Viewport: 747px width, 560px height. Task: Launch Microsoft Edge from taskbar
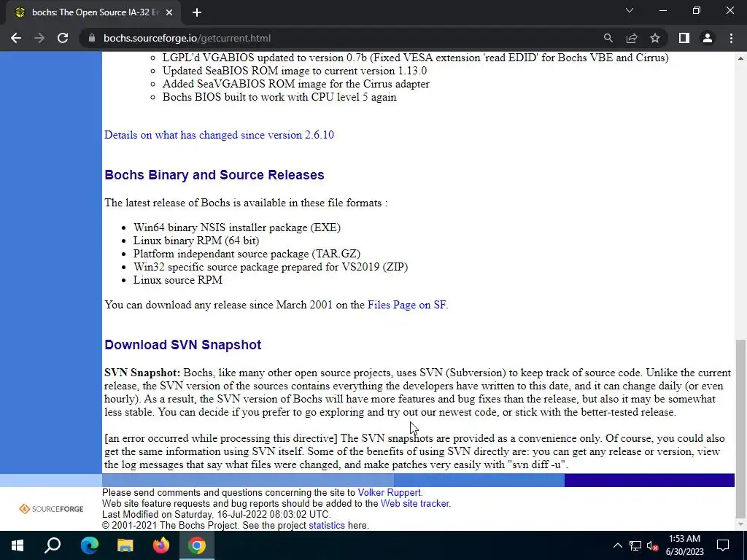[x=89, y=545]
